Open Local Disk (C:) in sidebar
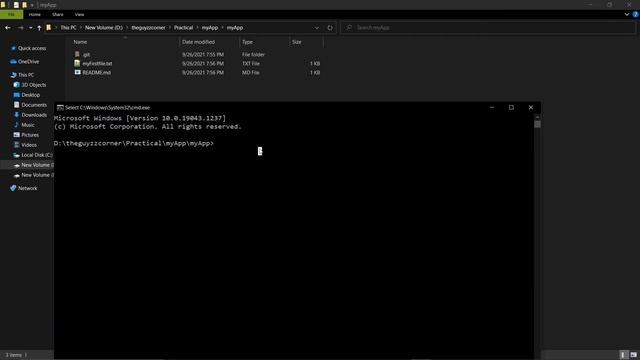The width and height of the screenshot is (640, 360). (x=37, y=155)
